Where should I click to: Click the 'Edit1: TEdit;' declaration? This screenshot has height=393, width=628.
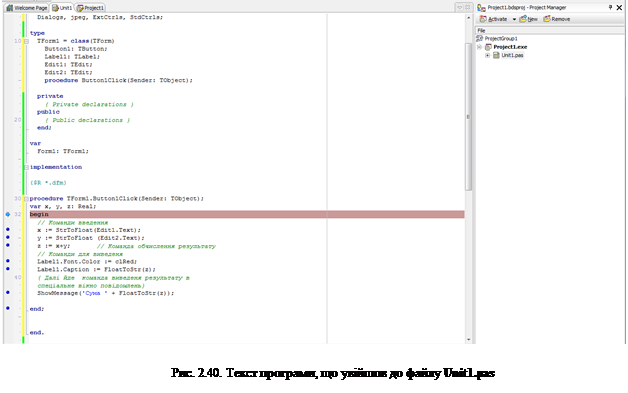(68, 64)
